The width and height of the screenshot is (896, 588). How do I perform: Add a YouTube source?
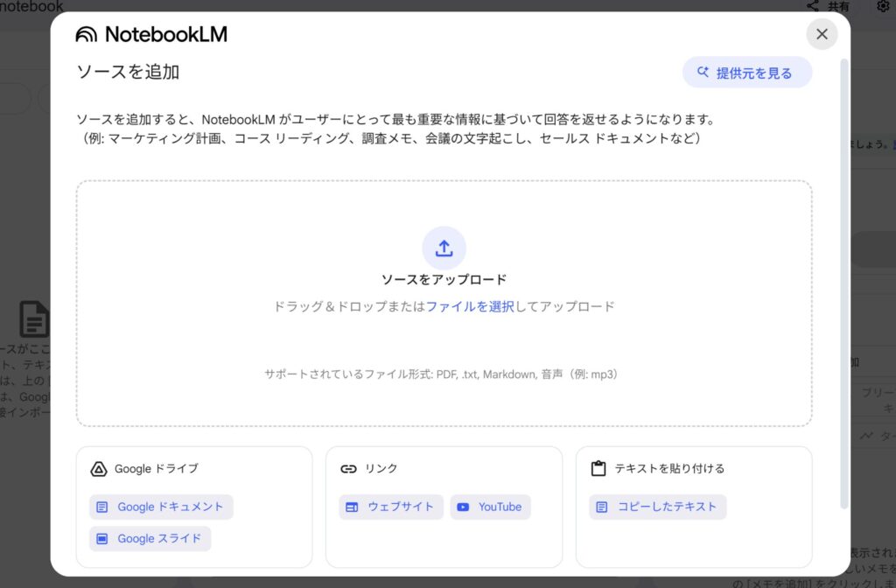(490, 507)
